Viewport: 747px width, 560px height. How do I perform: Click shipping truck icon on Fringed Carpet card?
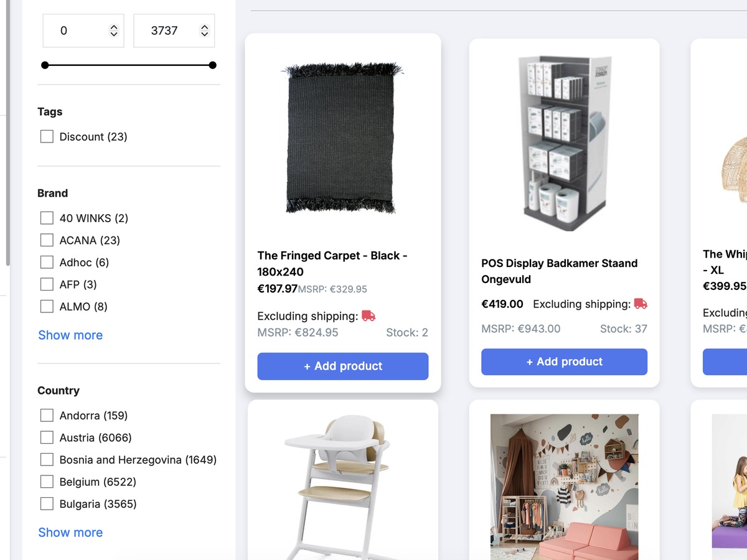pos(369,316)
